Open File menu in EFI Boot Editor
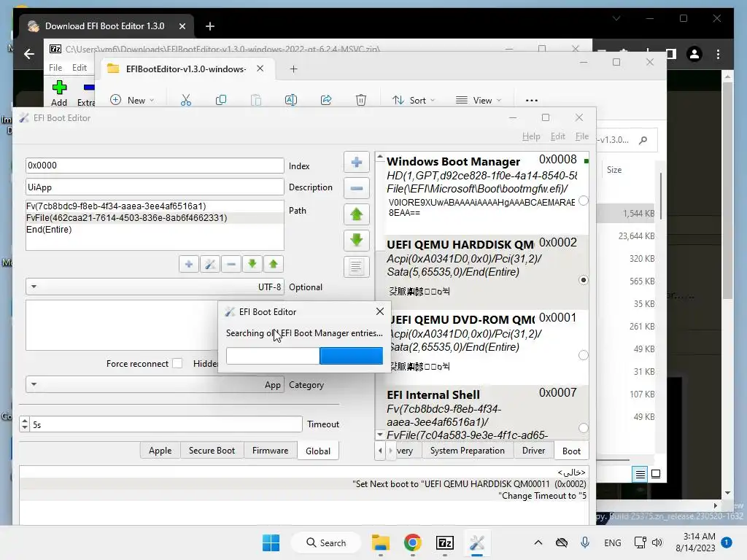 pyautogui.click(x=581, y=136)
